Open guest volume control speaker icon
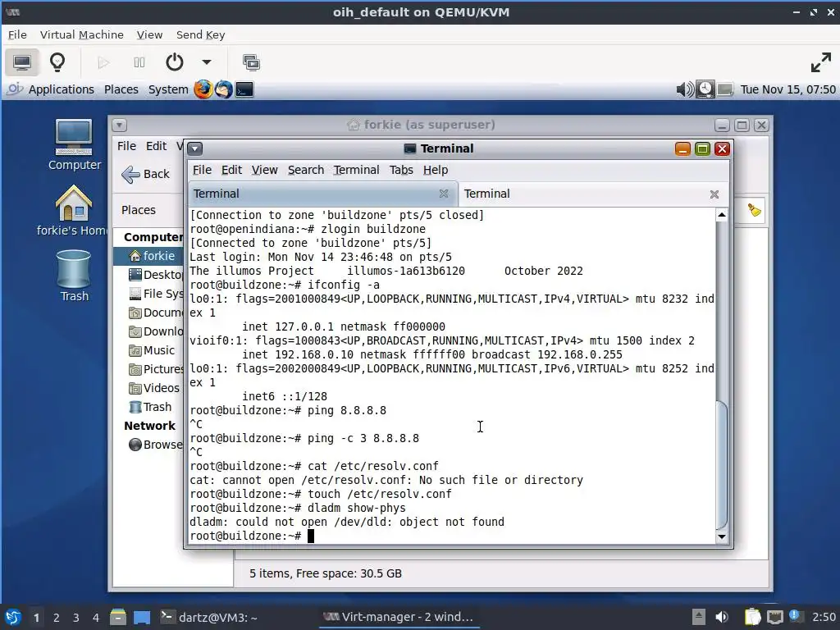The image size is (840, 630). (x=685, y=89)
